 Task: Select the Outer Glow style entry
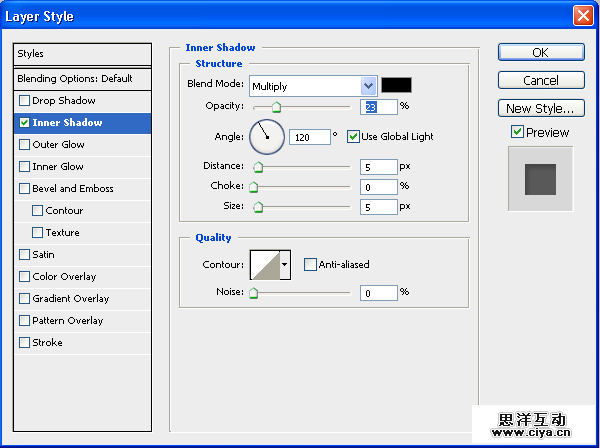point(58,145)
